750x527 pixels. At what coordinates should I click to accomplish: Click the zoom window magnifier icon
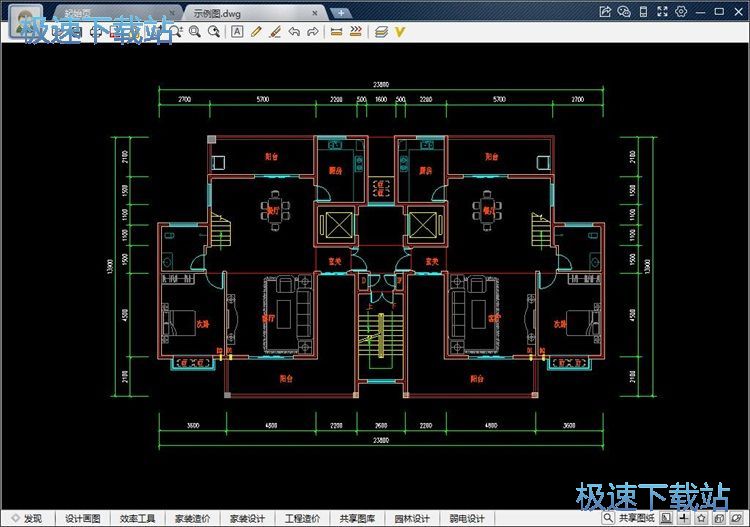(195, 32)
